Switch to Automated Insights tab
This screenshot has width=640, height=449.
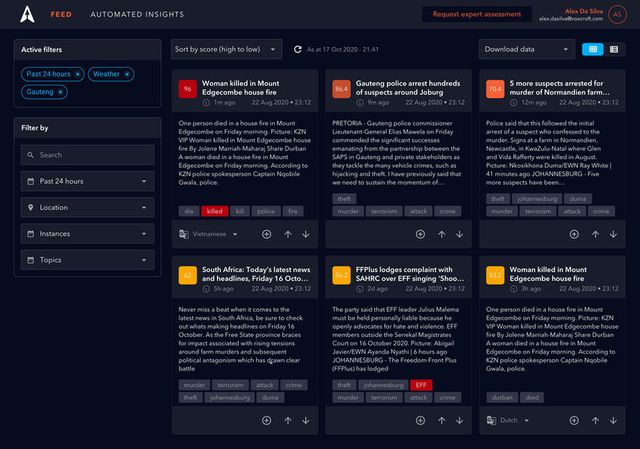click(137, 14)
